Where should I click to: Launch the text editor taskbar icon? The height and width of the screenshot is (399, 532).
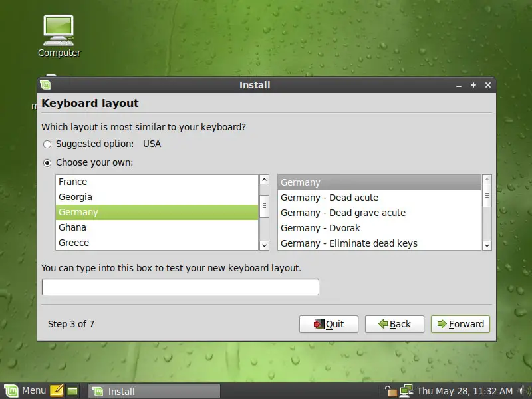point(57,391)
